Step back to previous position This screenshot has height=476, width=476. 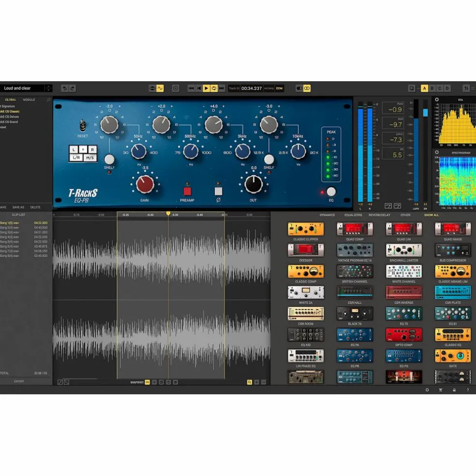tap(198, 89)
